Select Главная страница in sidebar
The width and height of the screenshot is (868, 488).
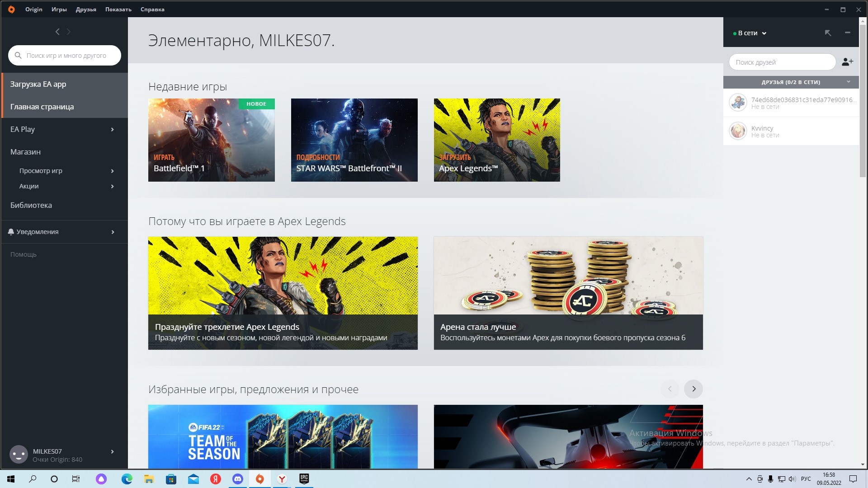pyautogui.click(x=64, y=107)
